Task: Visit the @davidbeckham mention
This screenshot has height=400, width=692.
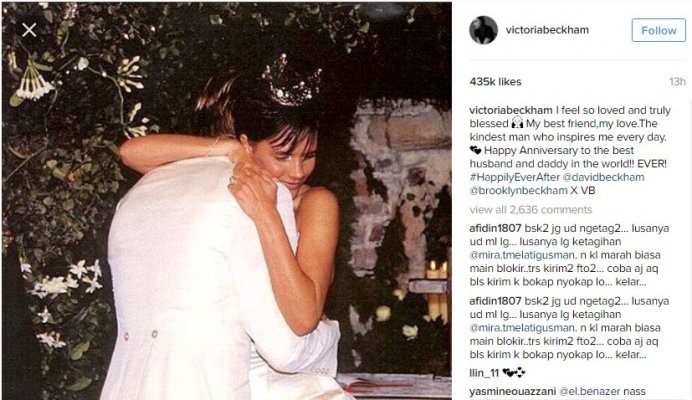Action: click(603, 177)
